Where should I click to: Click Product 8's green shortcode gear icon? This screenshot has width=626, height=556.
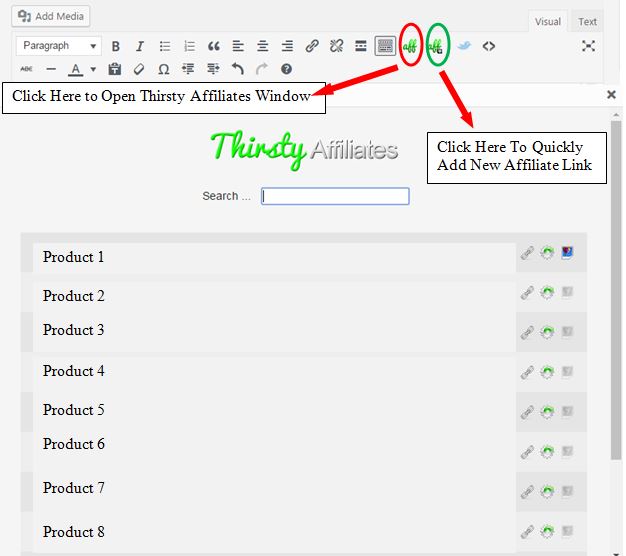pyautogui.click(x=547, y=531)
